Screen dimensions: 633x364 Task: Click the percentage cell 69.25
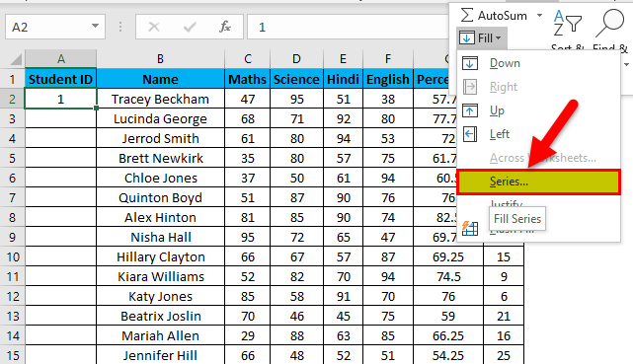point(448,256)
